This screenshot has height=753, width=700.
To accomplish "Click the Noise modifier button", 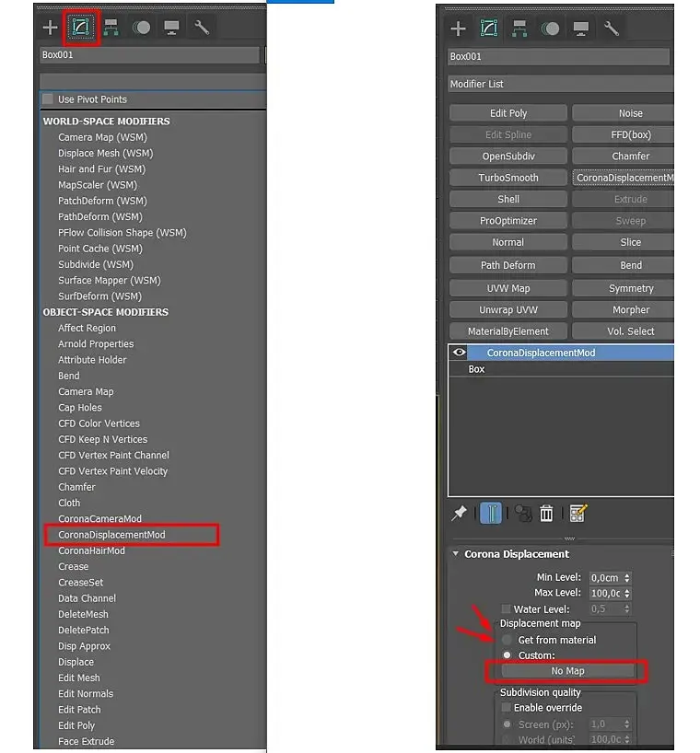I will coord(624,113).
